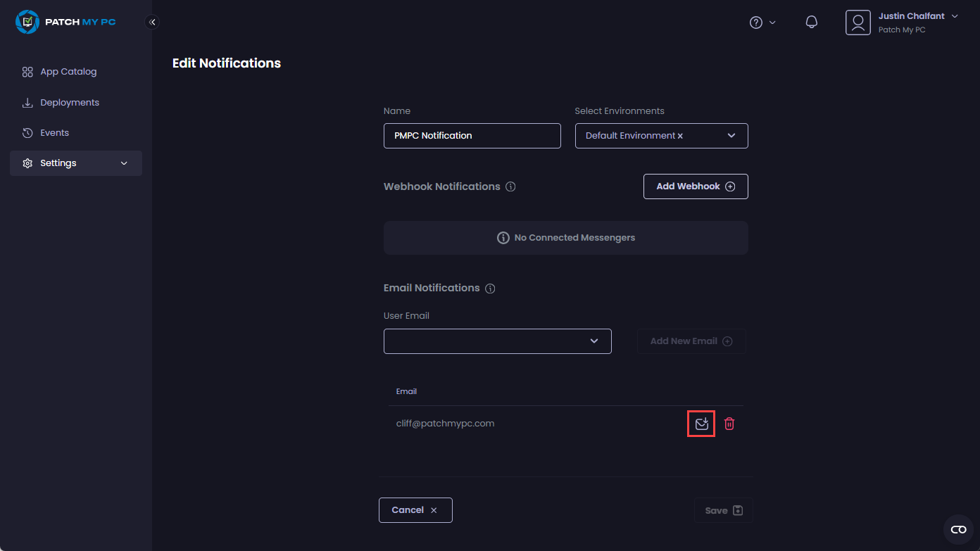Click the Email Notifications info icon
980x551 pixels.
pos(490,289)
